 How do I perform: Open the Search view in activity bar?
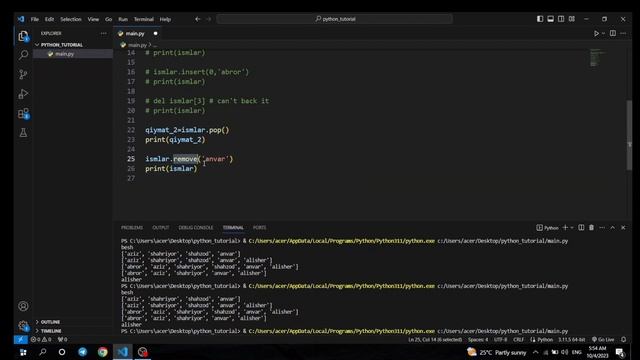tap(23, 55)
